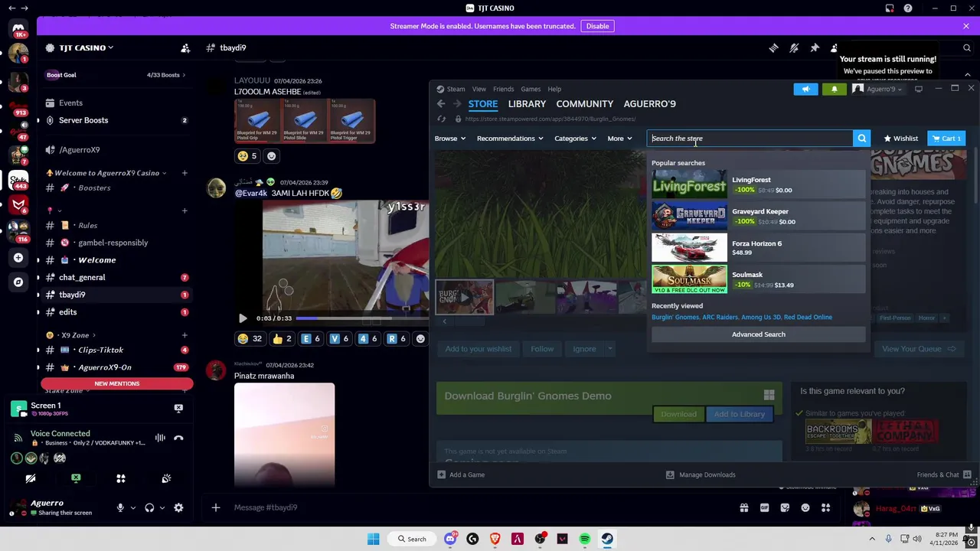
Task: Toggle the joy emoji reaction with 32
Action: [x=249, y=338]
